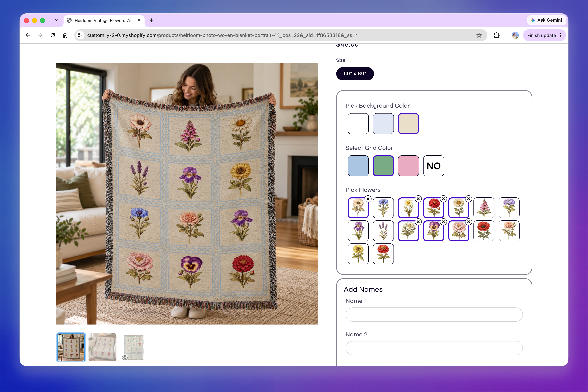Show the flat blanket preview thumbnail
Screen dimensions: 588x392
[134, 347]
